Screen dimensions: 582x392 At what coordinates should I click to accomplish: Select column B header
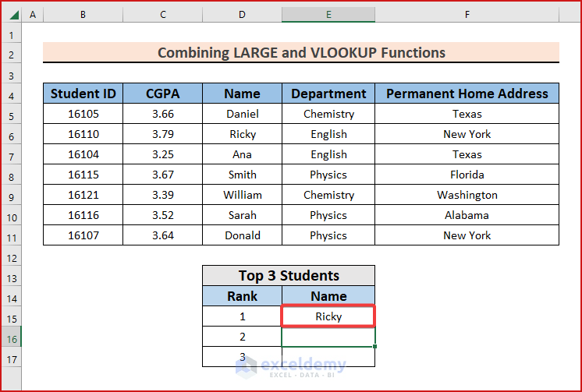83,15
